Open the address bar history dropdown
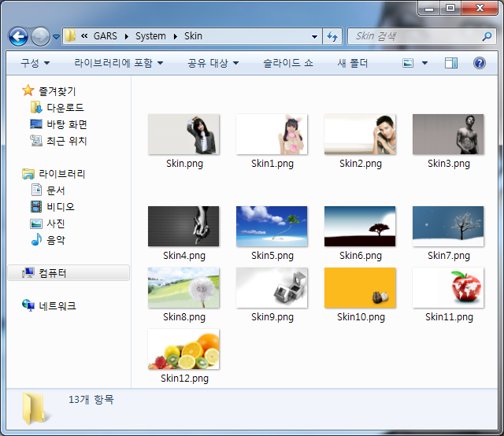 click(315, 37)
